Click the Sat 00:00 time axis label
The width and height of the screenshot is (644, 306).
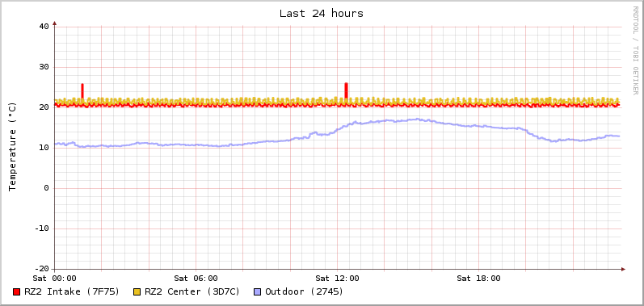click(x=55, y=279)
